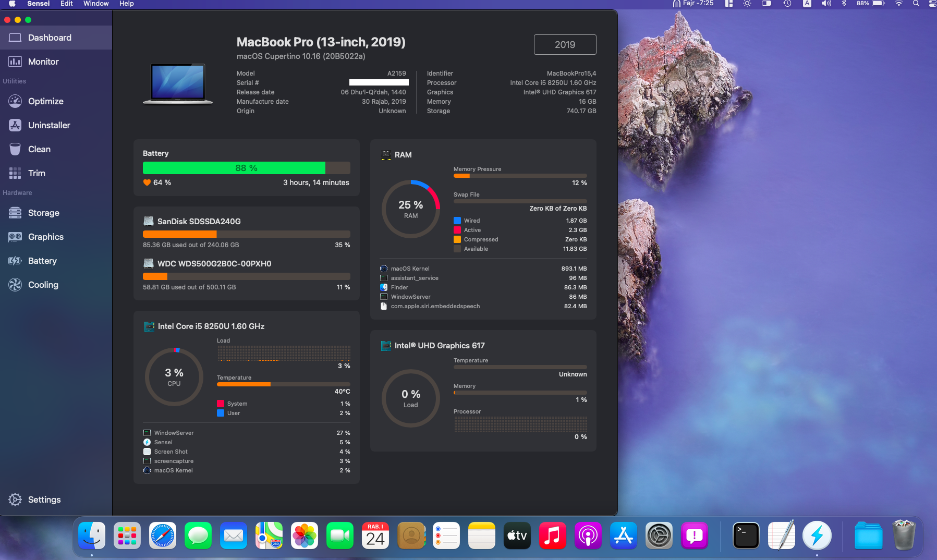Click the Memory Pressure bar

(x=520, y=176)
